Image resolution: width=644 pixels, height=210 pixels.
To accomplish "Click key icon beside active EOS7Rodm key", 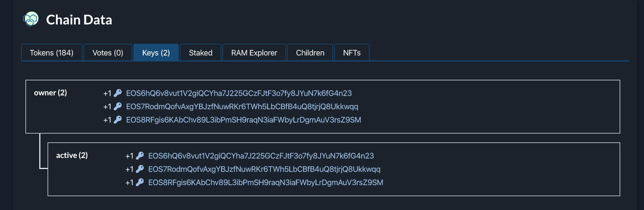I will pos(140,169).
